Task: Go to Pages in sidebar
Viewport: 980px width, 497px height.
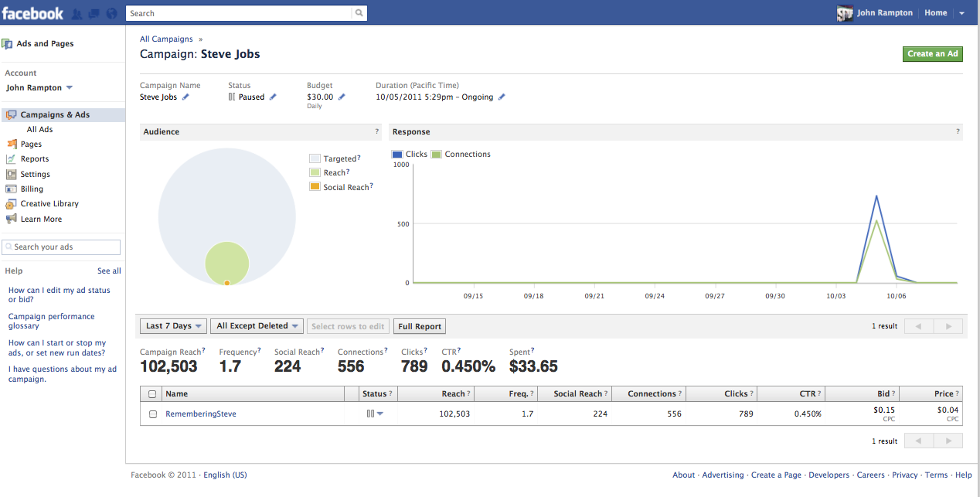Action: (31, 145)
